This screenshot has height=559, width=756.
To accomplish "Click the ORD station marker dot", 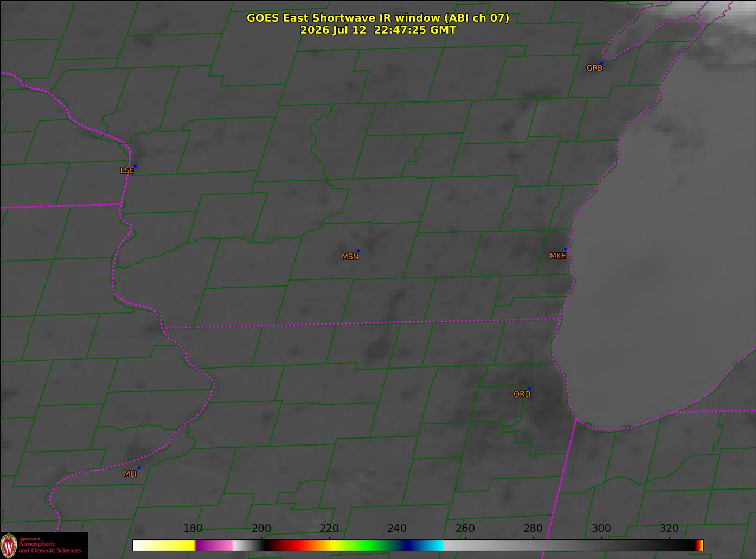I will click(x=529, y=388).
